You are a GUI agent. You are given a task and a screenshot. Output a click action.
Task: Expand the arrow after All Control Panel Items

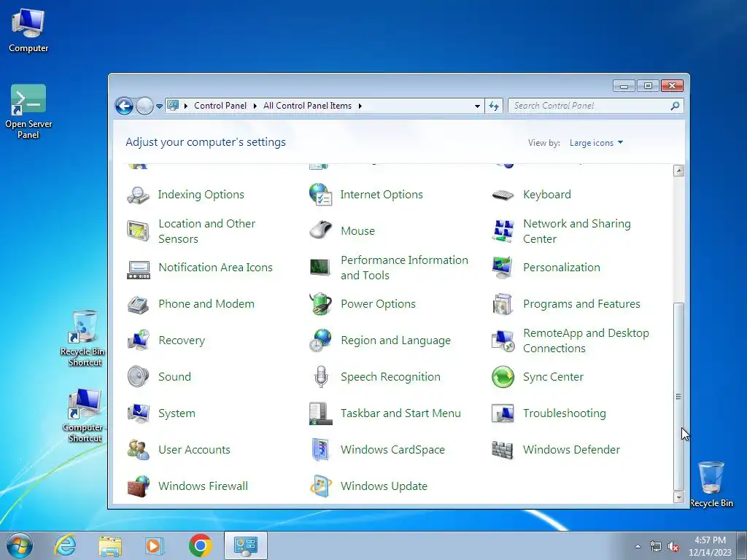pyautogui.click(x=360, y=106)
